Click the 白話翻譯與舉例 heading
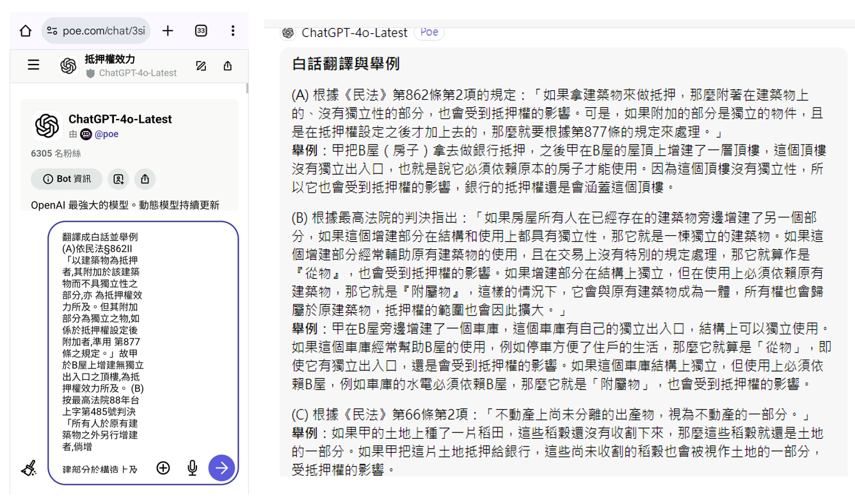The height and width of the screenshot is (504, 855). 346,64
